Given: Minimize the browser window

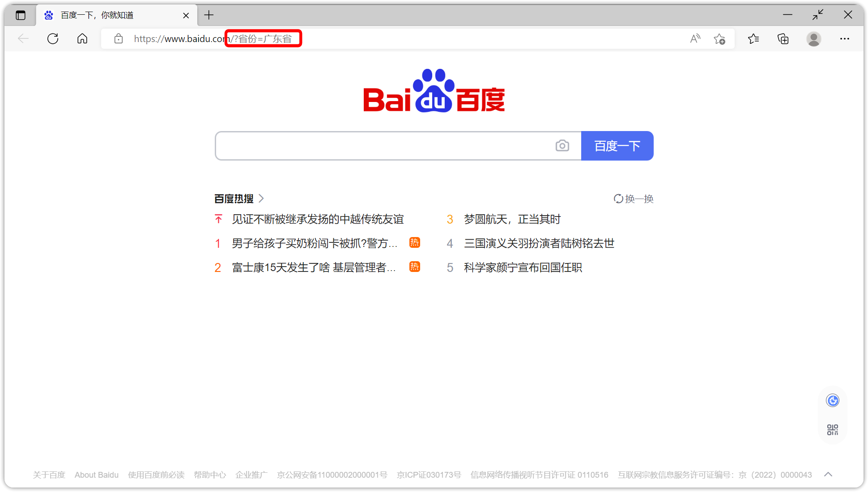Looking at the screenshot, I should (788, 15).
